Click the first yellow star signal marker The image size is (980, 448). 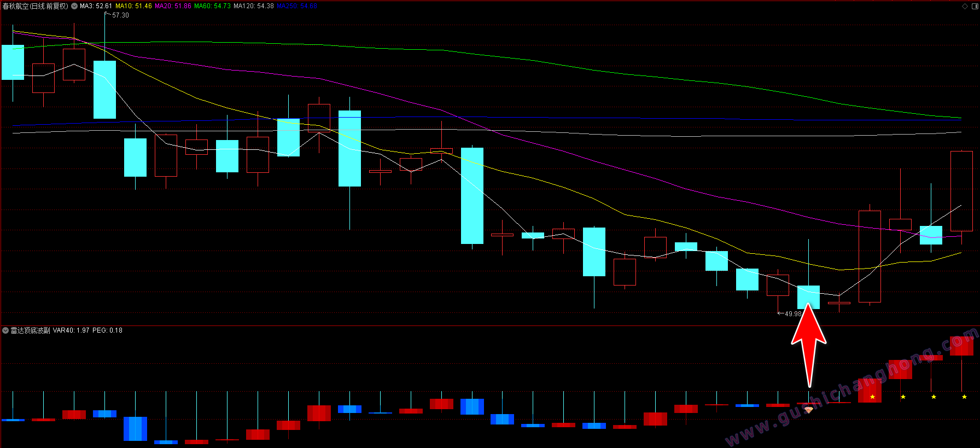(x=872, y=397)
